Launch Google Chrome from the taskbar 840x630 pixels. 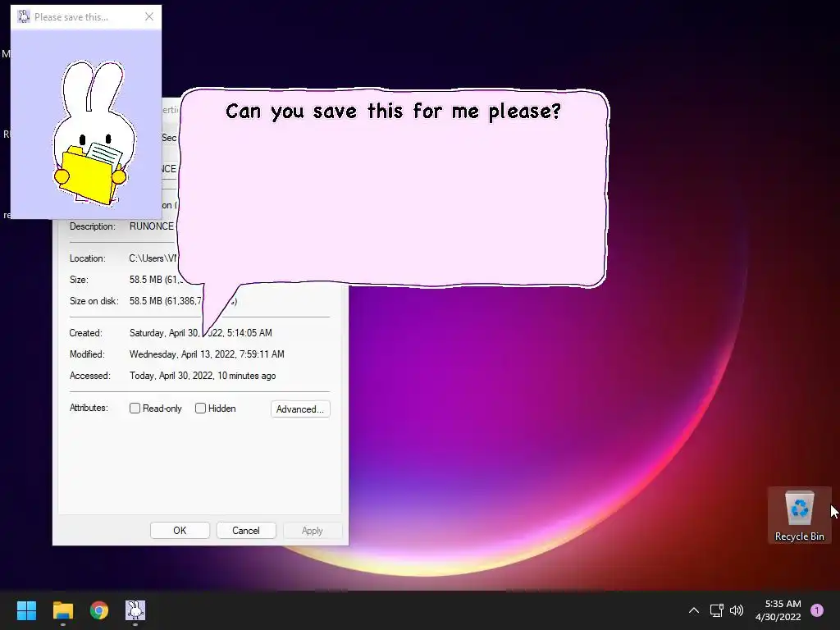pyautogui.click(x=99, y=609)
